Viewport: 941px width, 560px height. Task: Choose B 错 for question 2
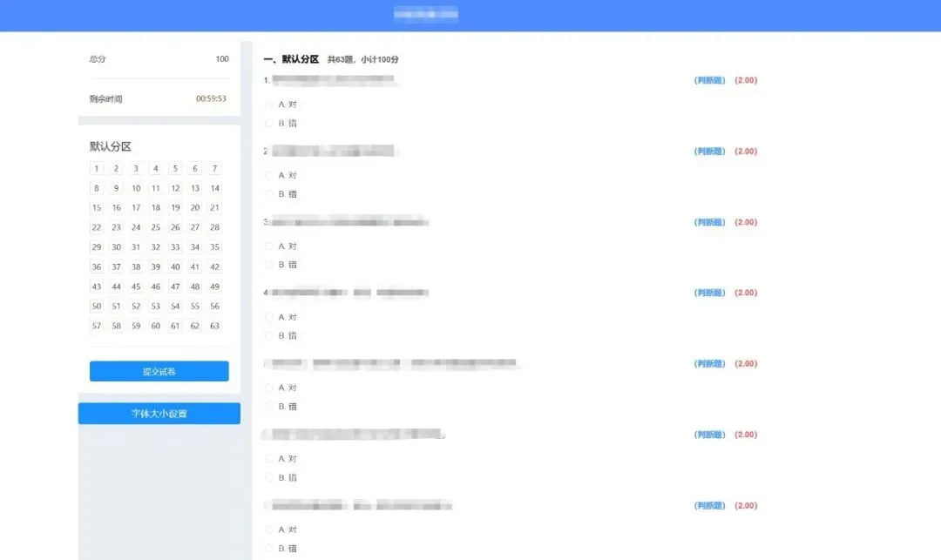point(269,193)
